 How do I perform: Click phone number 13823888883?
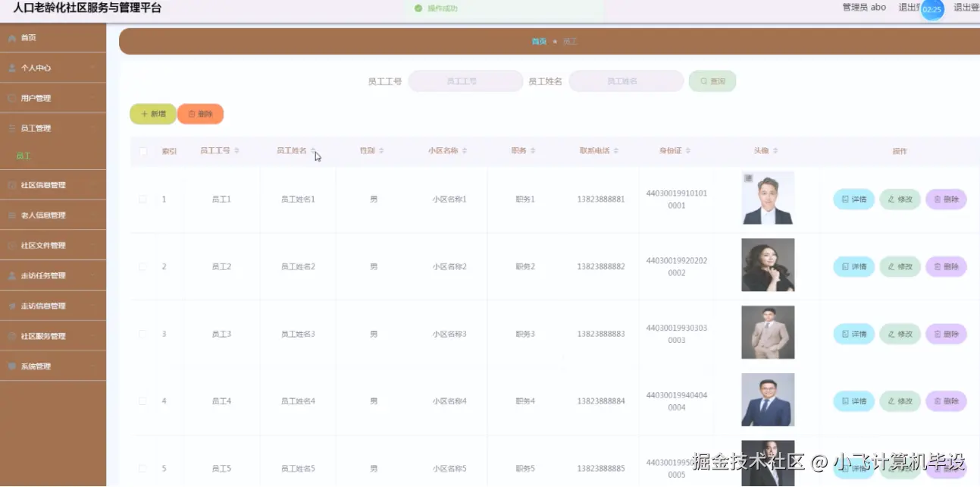tap(601, 334)
